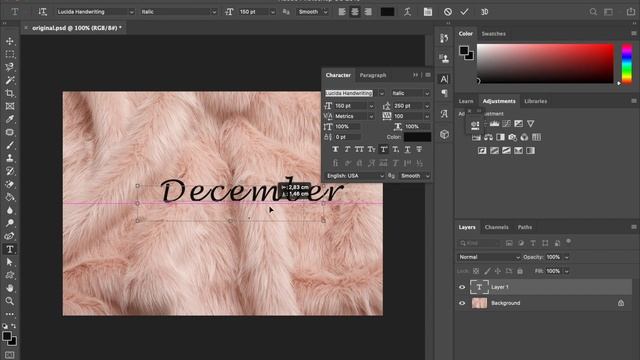This screenshot has width=640, height=360.
Task: Select the Eyedropper tool
Action: click(10, 119)
